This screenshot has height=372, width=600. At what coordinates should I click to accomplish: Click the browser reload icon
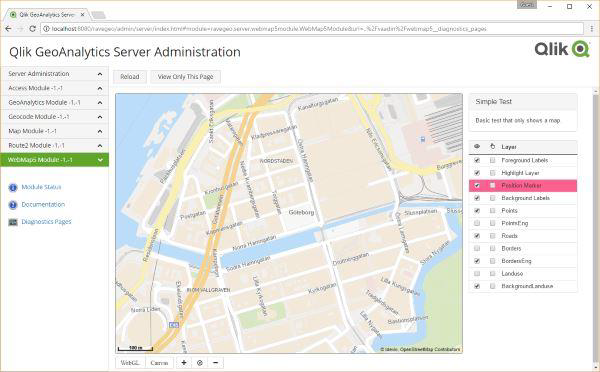pos(33,29)
